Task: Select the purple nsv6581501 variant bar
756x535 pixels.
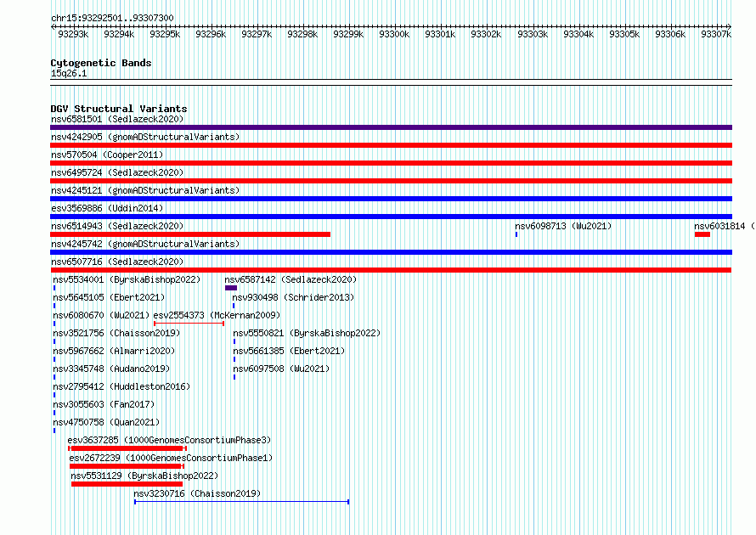Action: click(391, 127)
